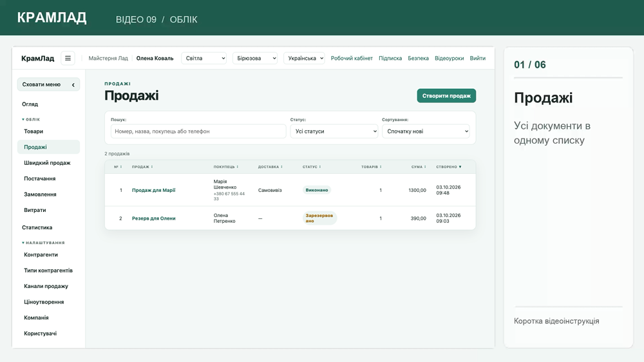Focus the Пошук search input field
This screenshot has height=362, width=644.
click(198, 131)
